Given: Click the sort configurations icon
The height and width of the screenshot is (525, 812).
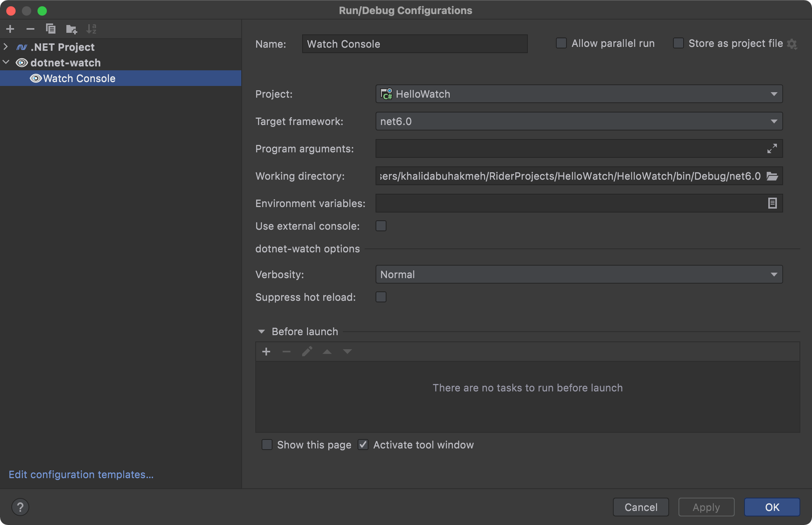Looking at the screenshot, I should (x=91, y=29).
